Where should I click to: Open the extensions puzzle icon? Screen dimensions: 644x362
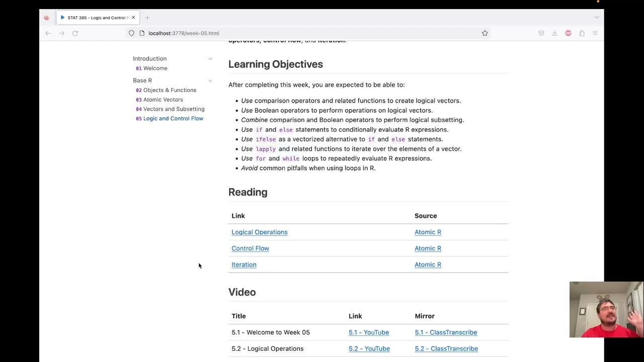(x=582, y=33)
